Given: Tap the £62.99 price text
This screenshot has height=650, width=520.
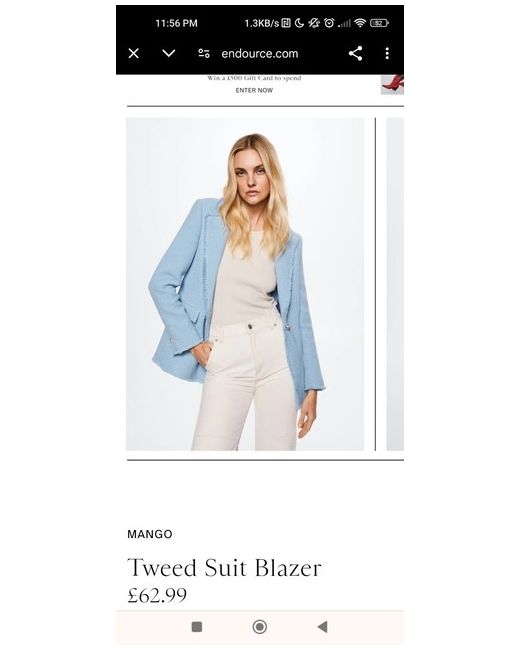Looking at the screenshot, I should pyautogui.click(x=157, y=595).
